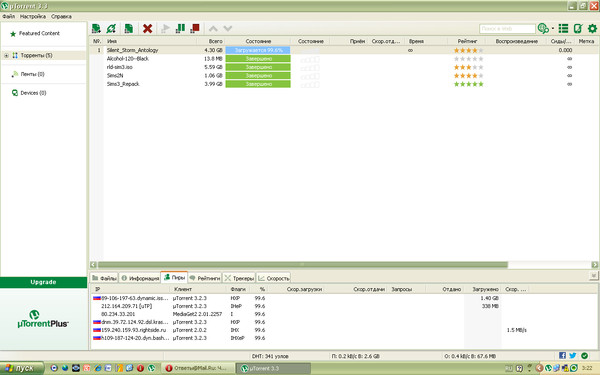Click the horizontal scrollbar of torrent list

[x=302, y=265]
